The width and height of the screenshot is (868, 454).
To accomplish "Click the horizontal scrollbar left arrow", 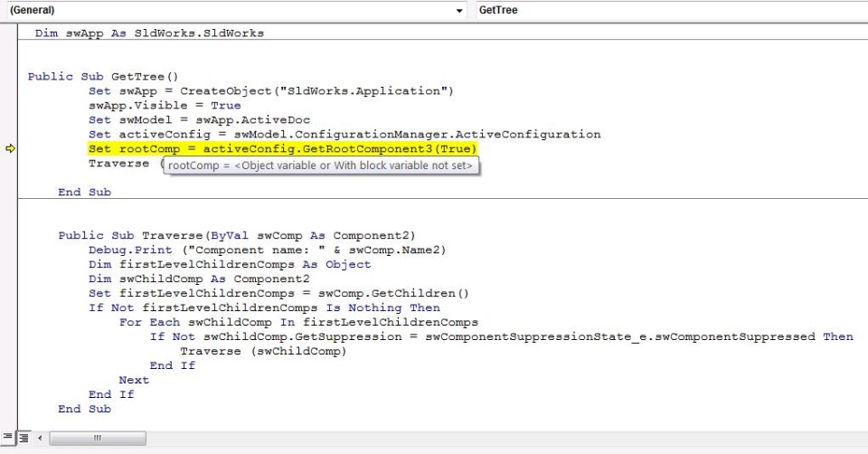I will 40,438.
